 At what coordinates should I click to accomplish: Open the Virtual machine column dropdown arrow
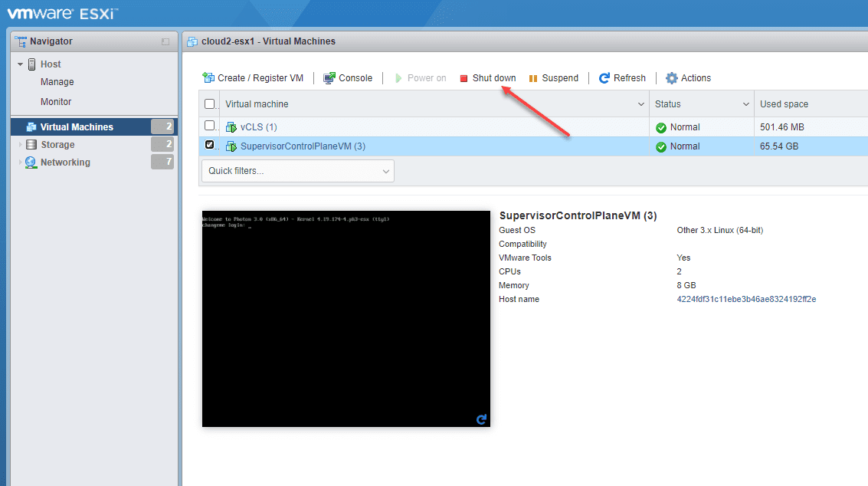(641, 104)
